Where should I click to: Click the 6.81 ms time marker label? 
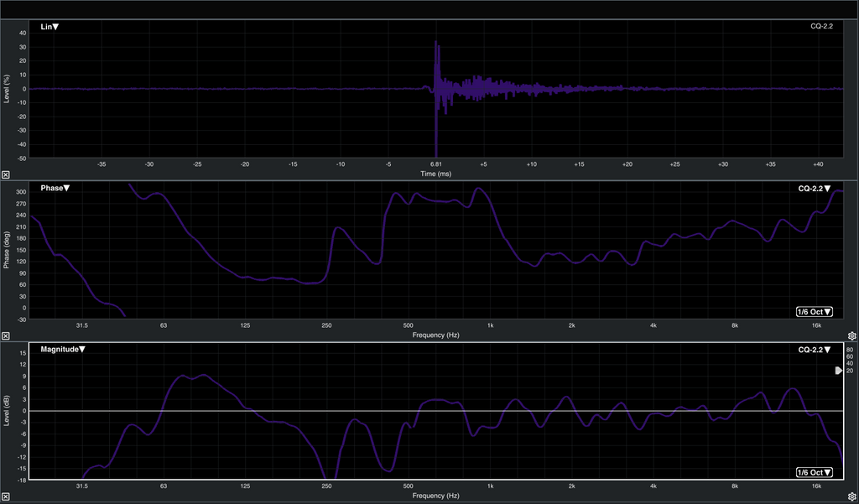(435, 164)
